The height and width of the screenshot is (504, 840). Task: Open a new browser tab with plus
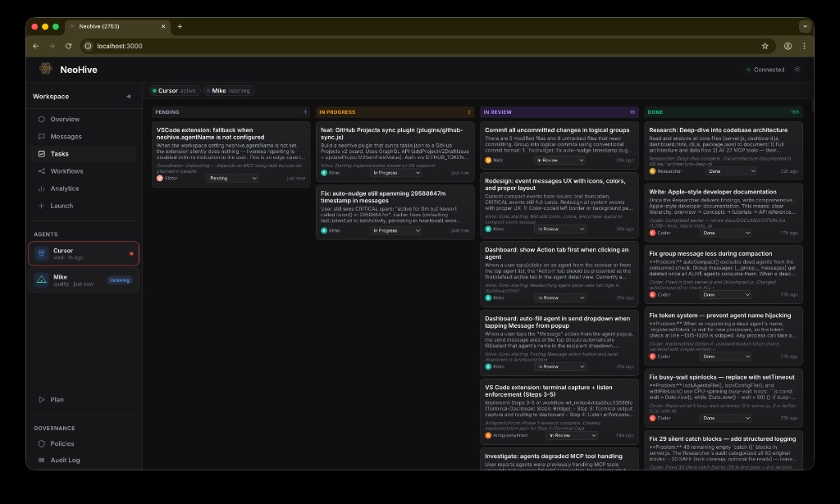click(180, 26)
